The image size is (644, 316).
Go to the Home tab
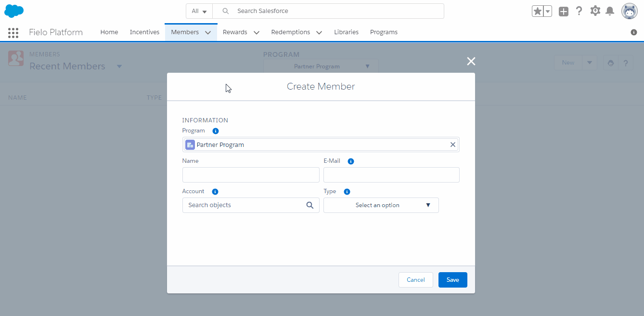coord(109,32)
